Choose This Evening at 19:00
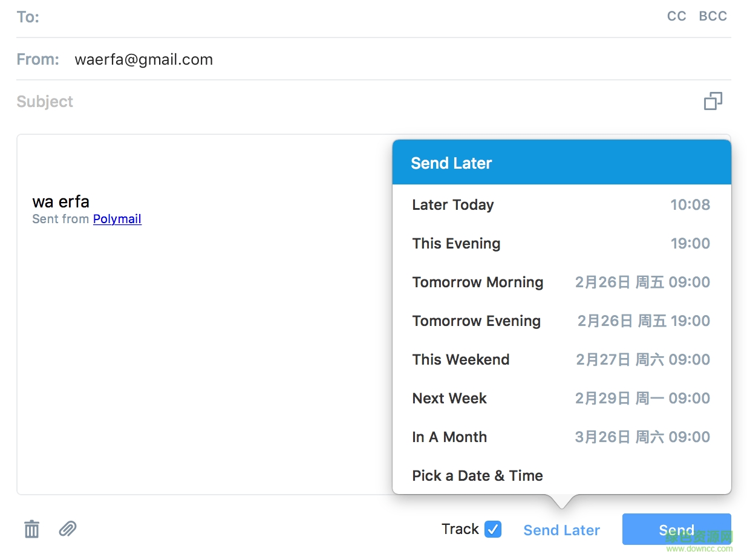 [x=561, y=244]
